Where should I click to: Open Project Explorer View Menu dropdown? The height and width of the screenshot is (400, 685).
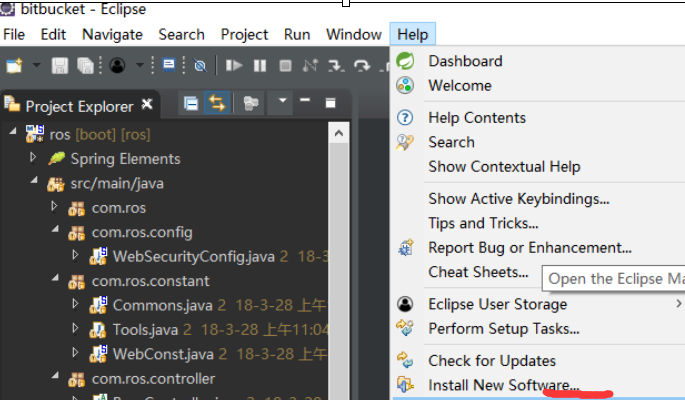click(x=282, y=101)
